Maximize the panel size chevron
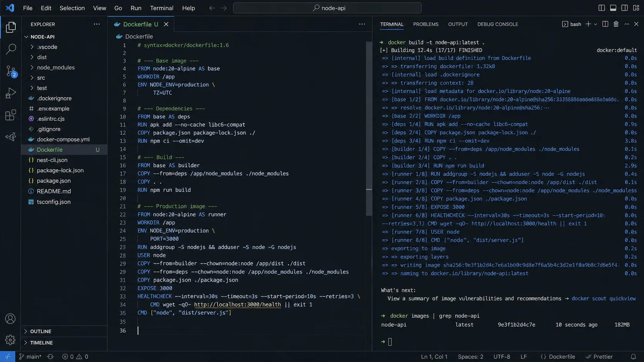 point(627,24)
